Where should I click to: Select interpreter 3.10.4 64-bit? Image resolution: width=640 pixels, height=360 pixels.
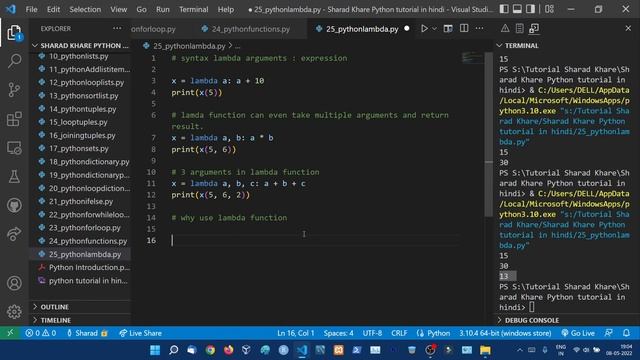coord(505,333)
